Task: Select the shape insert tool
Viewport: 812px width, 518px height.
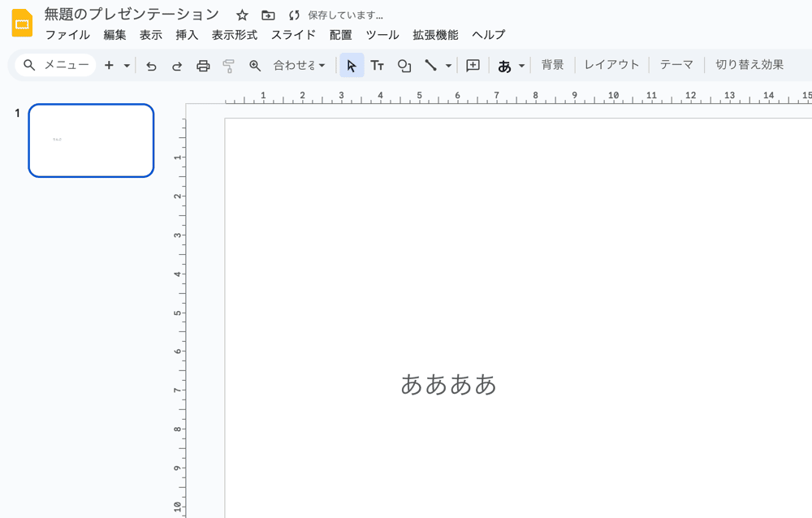Action: [404, 66]
